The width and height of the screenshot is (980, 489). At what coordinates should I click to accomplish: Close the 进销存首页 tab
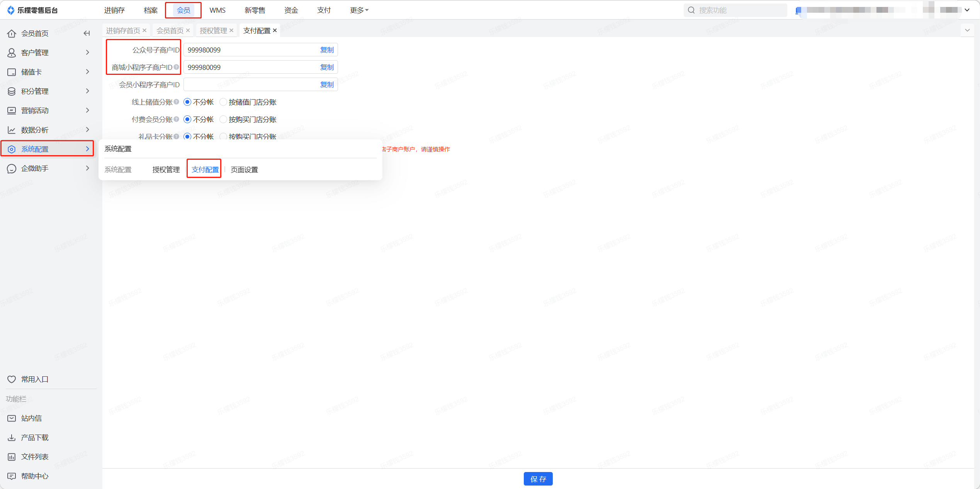tap(144, 30)
